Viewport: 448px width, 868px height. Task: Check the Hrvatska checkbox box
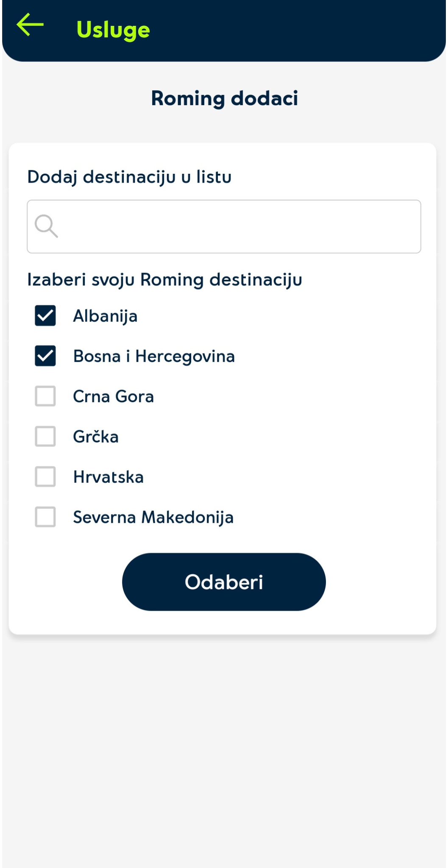coord(45,477)
